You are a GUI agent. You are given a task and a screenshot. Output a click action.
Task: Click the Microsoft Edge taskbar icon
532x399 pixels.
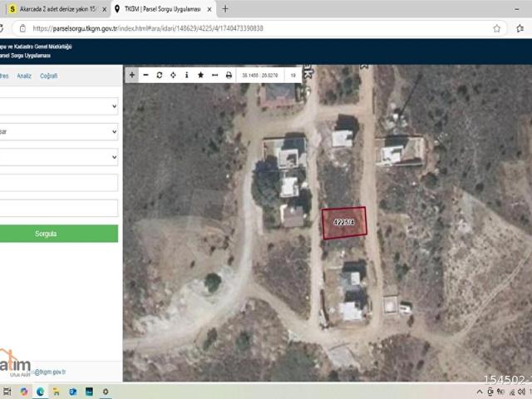tap(41, 392)
